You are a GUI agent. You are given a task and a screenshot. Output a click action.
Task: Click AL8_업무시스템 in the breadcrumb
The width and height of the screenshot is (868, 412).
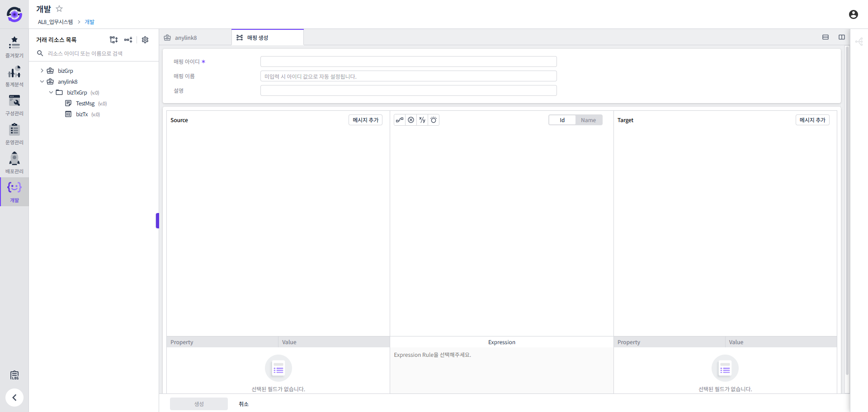coord(55,22)
